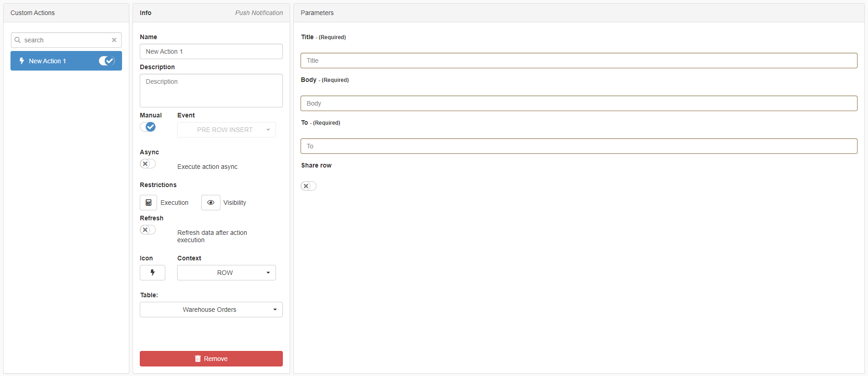Click the Body parameter field
This screenshot has height=376, width=868.
coord(578,103)
